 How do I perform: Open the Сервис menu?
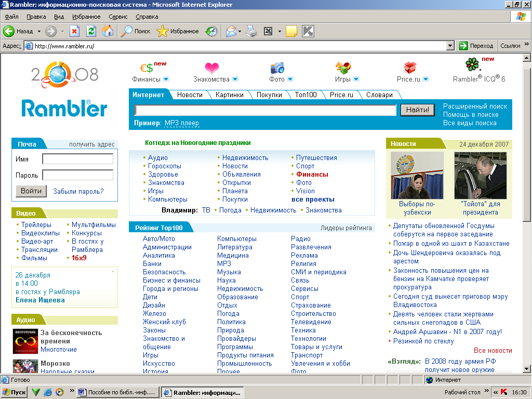point(118,17)
